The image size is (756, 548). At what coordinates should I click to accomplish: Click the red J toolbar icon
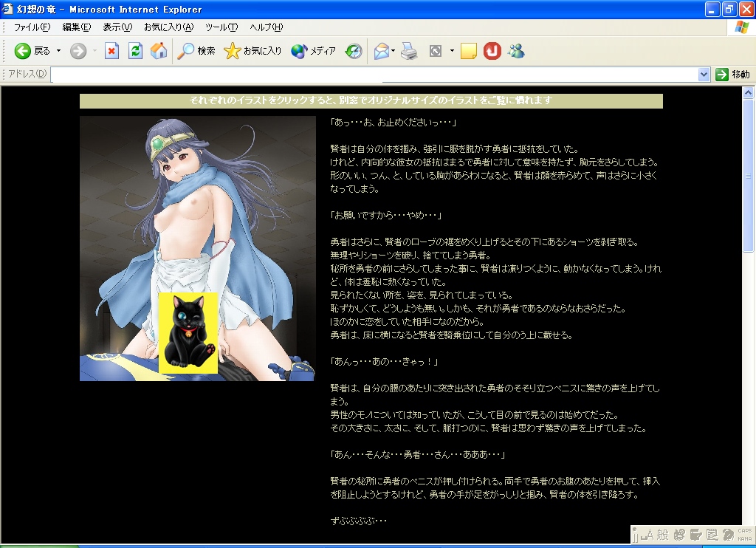(492, 51)
